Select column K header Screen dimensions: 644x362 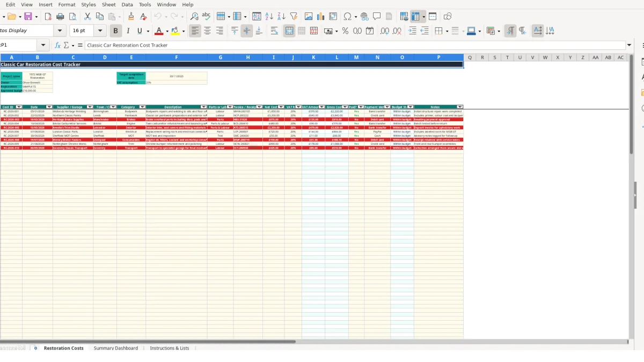tap(313, 57)
